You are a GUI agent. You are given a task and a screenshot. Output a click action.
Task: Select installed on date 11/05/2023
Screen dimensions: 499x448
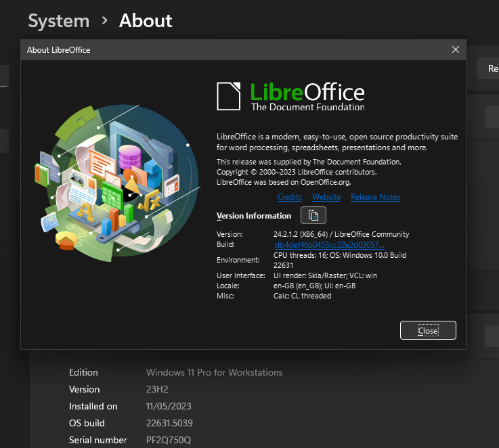169,406
